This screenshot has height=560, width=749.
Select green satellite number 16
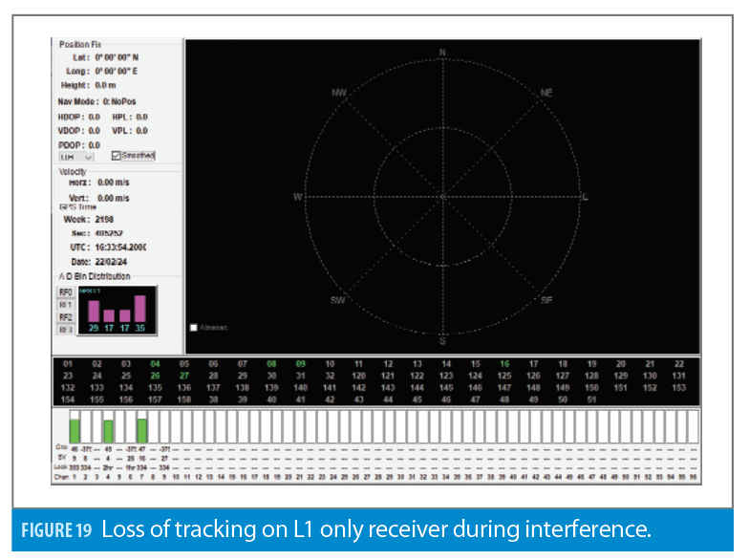tap(503, 364)
